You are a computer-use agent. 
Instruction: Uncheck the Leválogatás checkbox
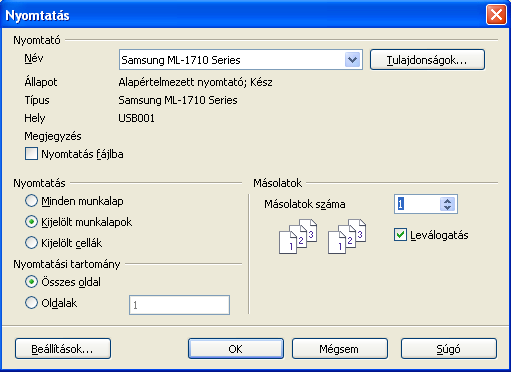pyautogui.click(x=400, y=235)
